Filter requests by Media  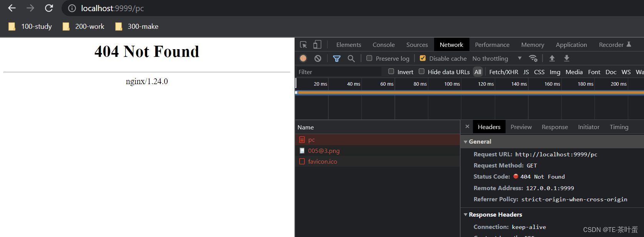point(574,72)
